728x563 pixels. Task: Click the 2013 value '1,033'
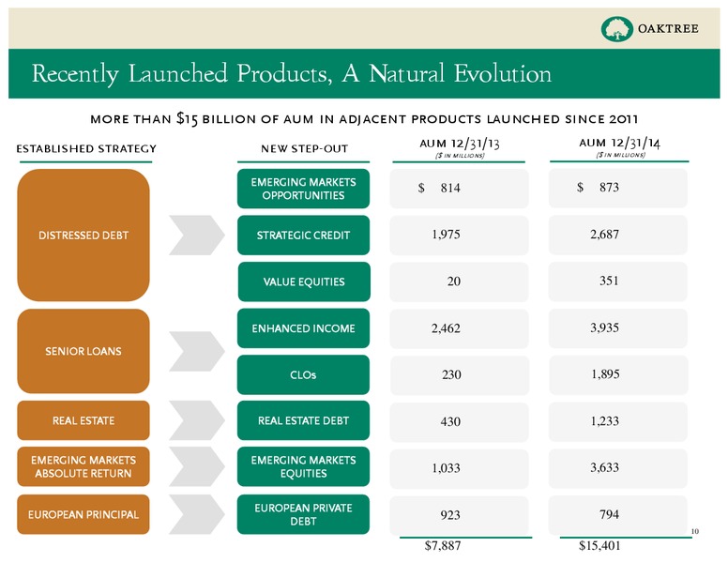point(446,468)
